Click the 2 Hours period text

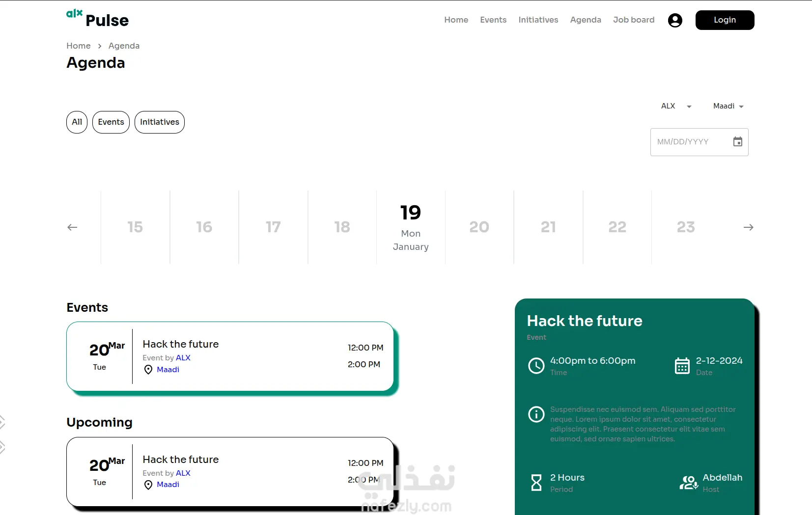tap(567, 478)
